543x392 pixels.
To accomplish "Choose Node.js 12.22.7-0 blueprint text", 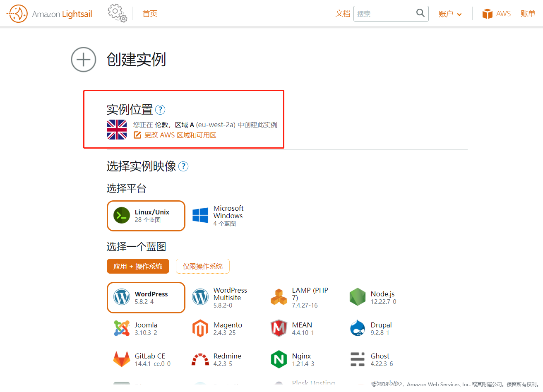I will (383, 298).
